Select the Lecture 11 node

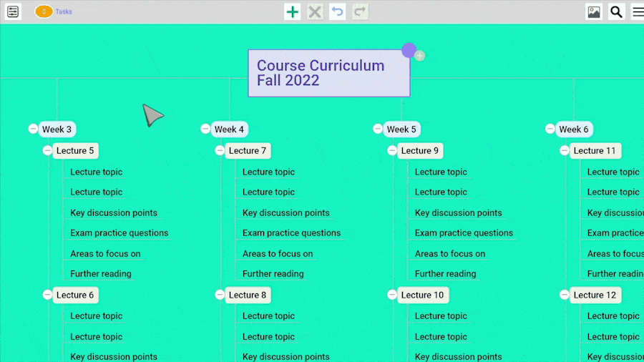pos(595,151)
